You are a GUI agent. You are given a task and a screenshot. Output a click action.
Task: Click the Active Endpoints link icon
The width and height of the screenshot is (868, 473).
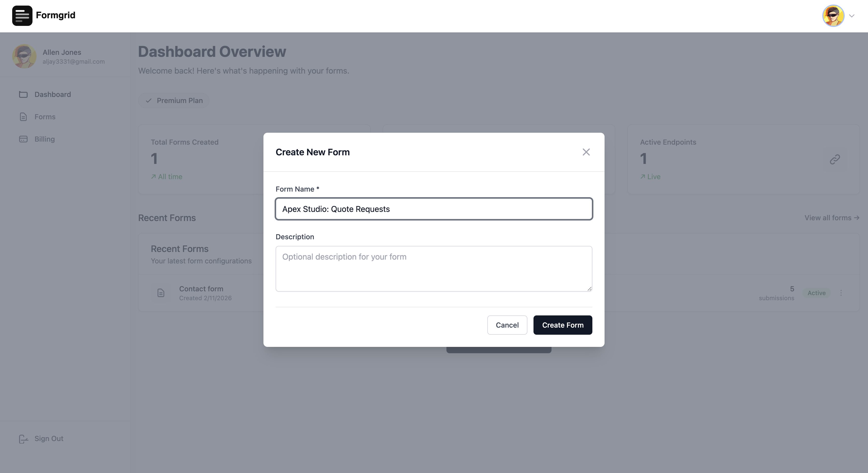[x=835, y=159]
